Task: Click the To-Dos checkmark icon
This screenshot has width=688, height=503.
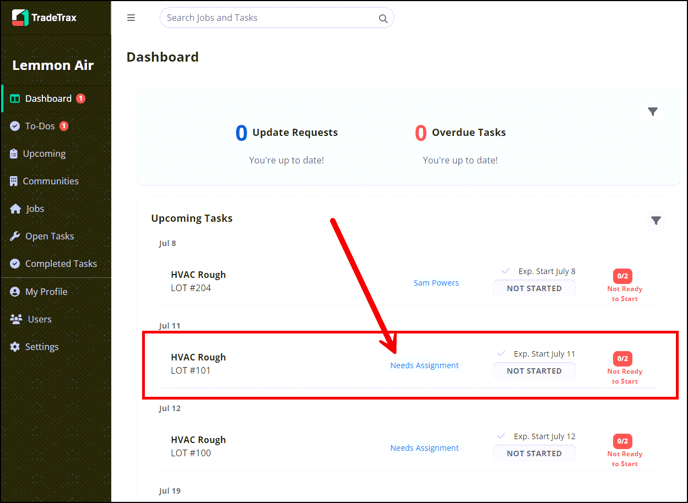Action: (15, 126)
